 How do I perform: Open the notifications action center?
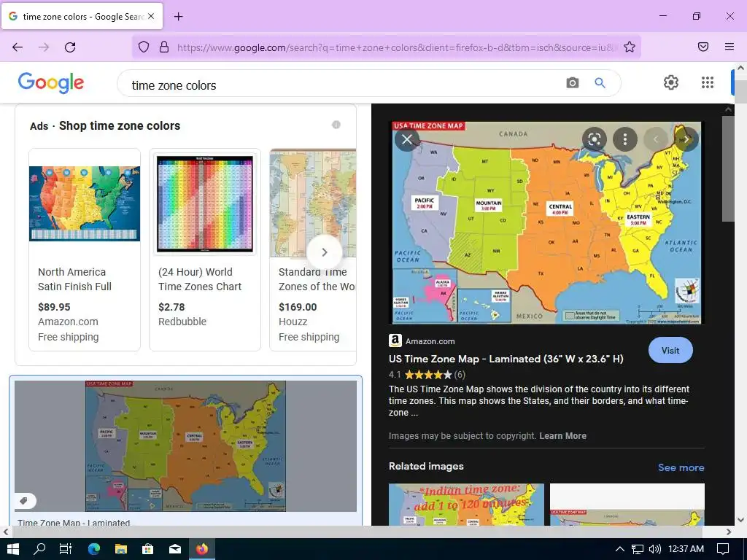(723, 549)
